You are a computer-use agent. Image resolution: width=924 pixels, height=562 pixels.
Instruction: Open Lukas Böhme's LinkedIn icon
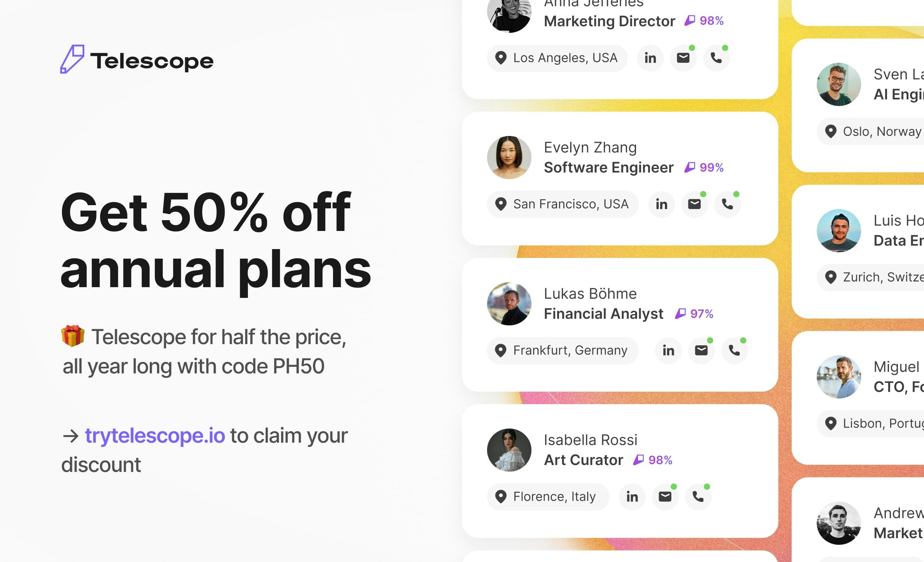point(668,350)
